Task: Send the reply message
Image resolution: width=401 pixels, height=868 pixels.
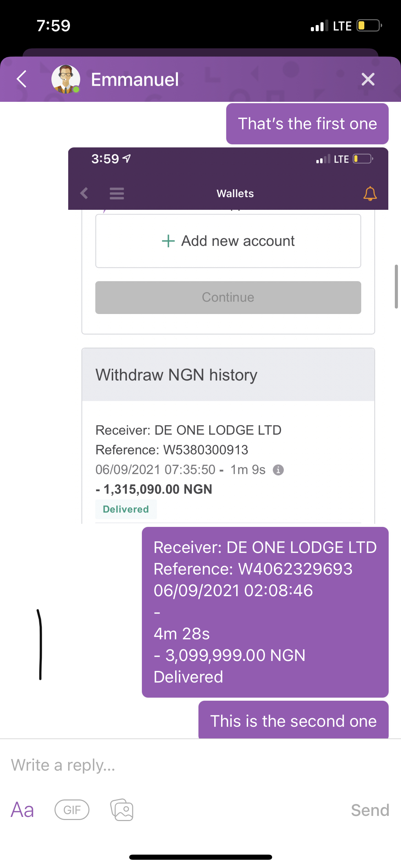Action: click(370, 810)
